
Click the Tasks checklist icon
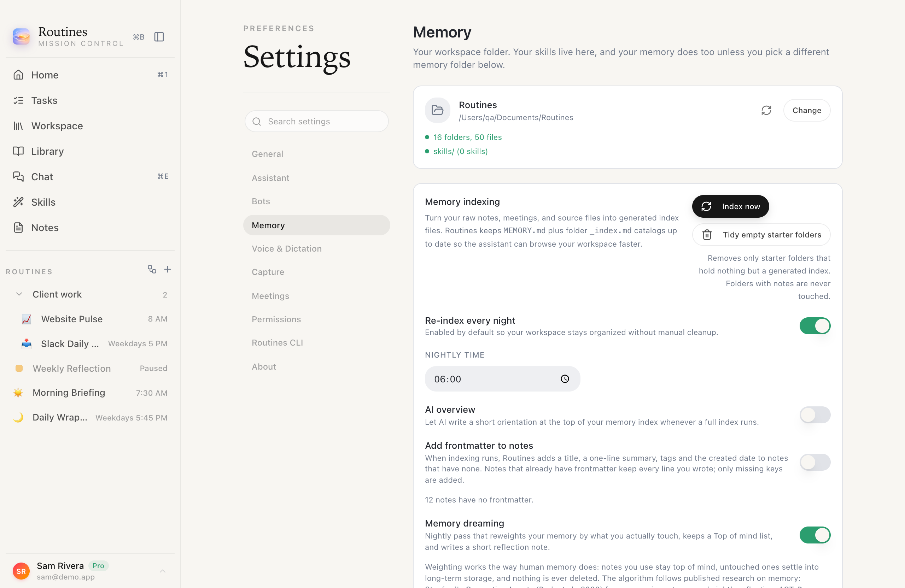click(18, 100)
